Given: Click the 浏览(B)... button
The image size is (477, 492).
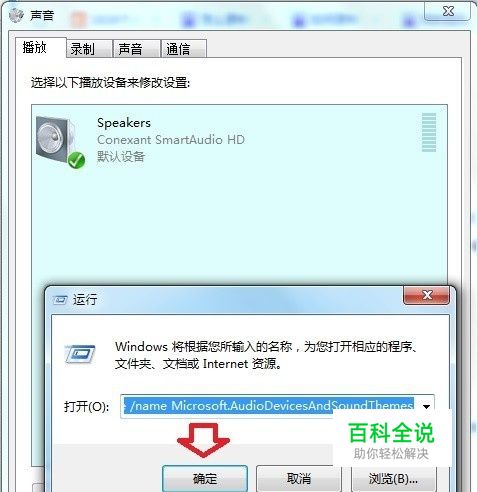Looking at the screenshot, I should coord(393,479).
